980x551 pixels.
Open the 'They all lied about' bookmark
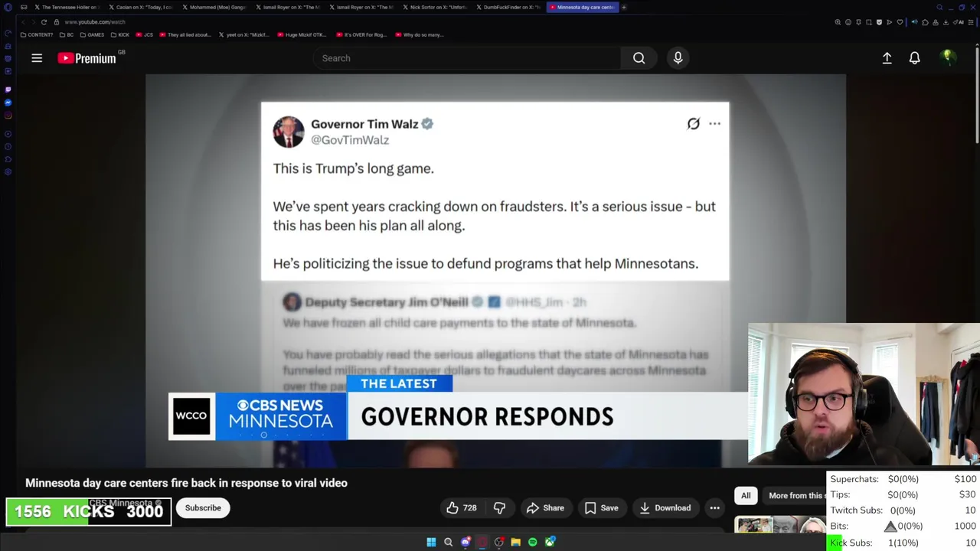pyautogui.click(x=185, y=34)
